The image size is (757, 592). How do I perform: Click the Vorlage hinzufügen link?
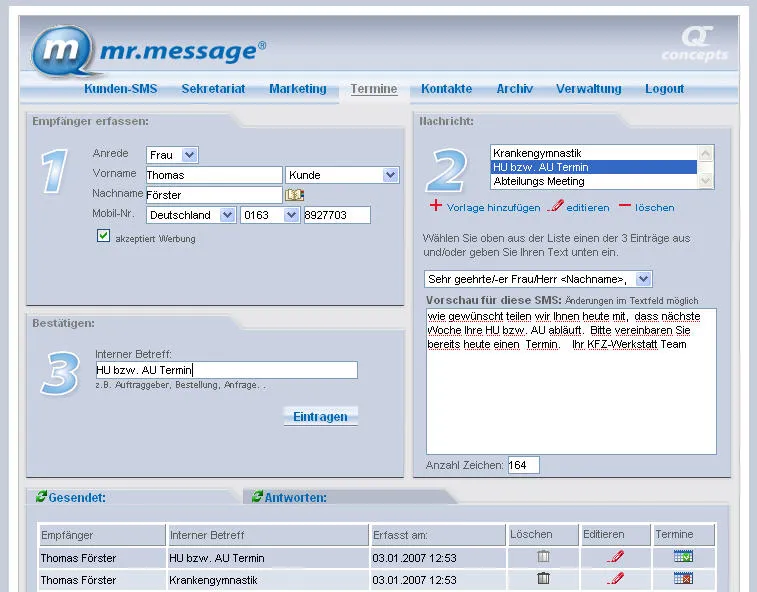[493, 208]
